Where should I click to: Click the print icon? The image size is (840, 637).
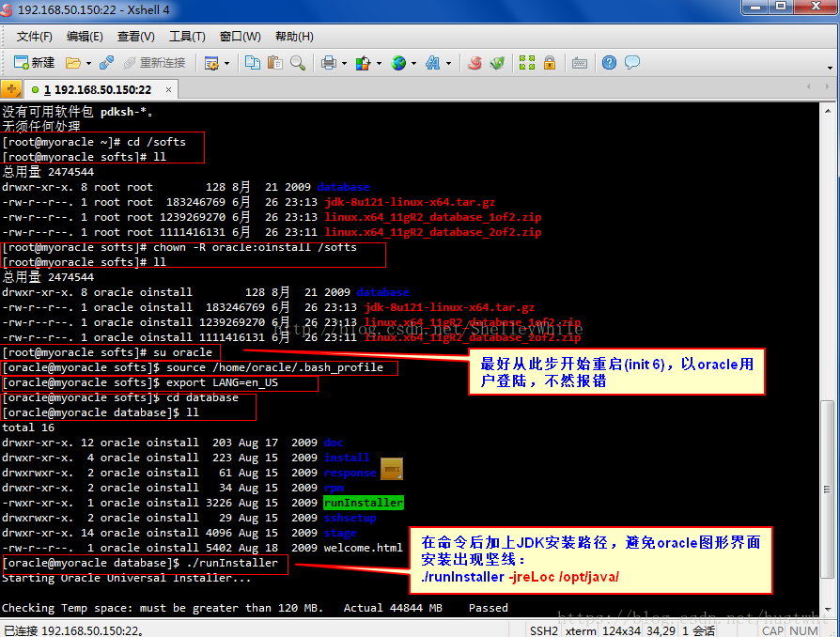tap(329, 63)
